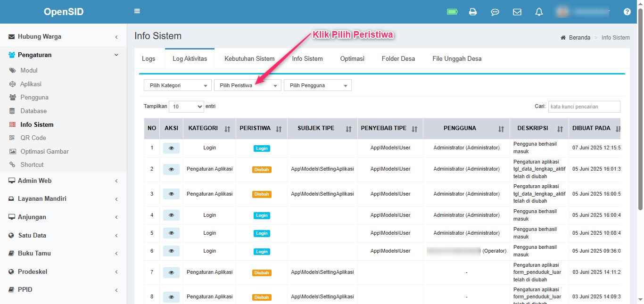Click the Login badge in row 1

tap(262, 148)
